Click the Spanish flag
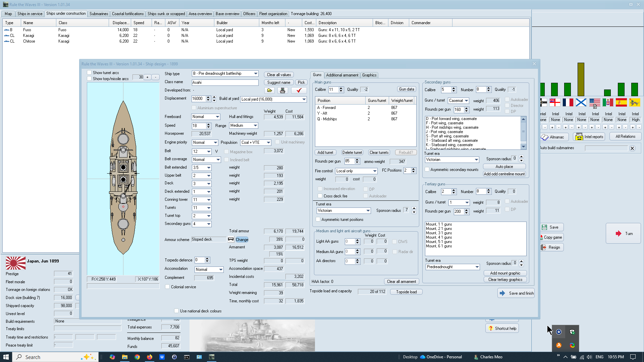 tap(621, 102)
